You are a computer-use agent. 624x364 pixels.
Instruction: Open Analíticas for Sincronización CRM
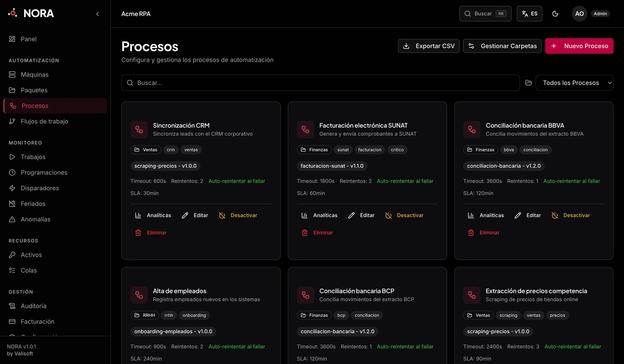point(153,215)
